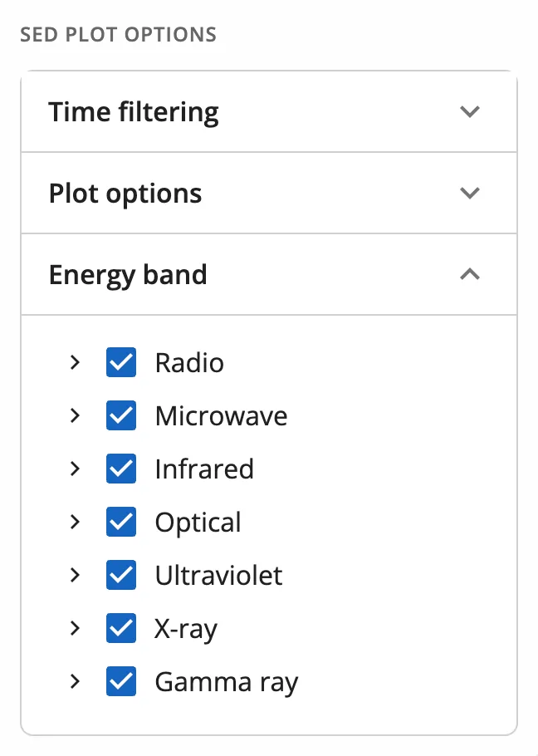Expand the Gamma ray band tree arrow
538x756 pixels.
tap(75, 681)
